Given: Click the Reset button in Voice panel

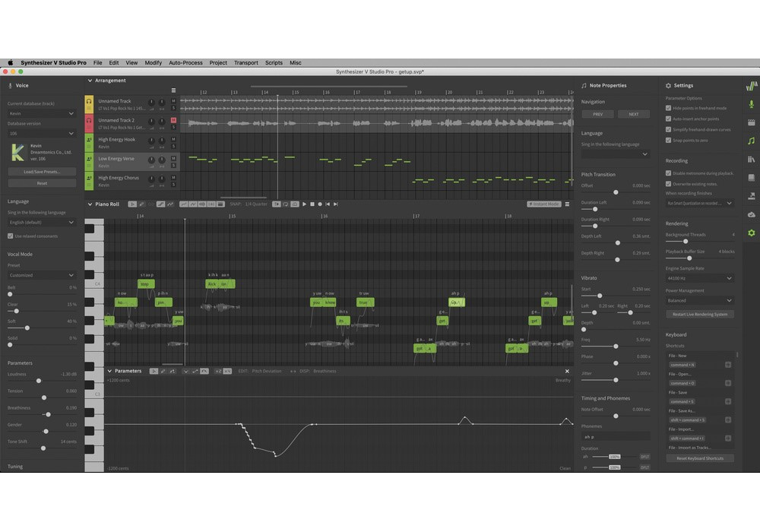Looking at the screenshot, I should tap(42, 183).
